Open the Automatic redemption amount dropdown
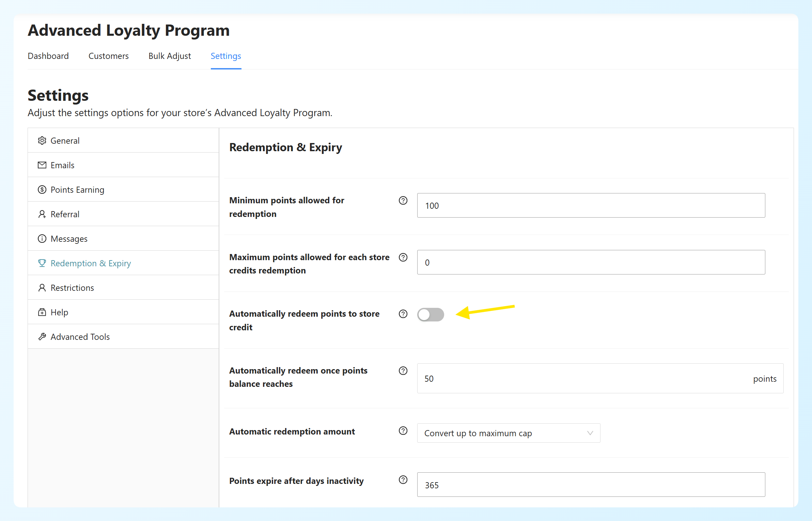 tap(509, 433)
